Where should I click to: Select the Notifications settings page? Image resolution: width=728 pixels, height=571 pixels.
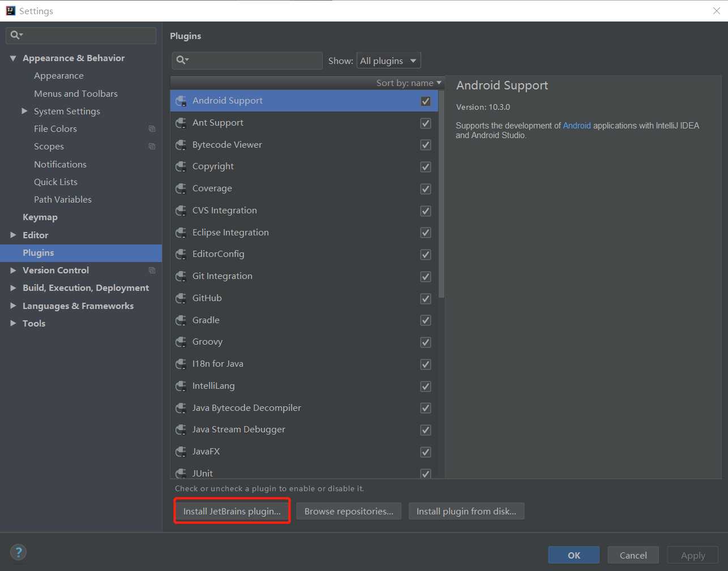pos(60,164)
